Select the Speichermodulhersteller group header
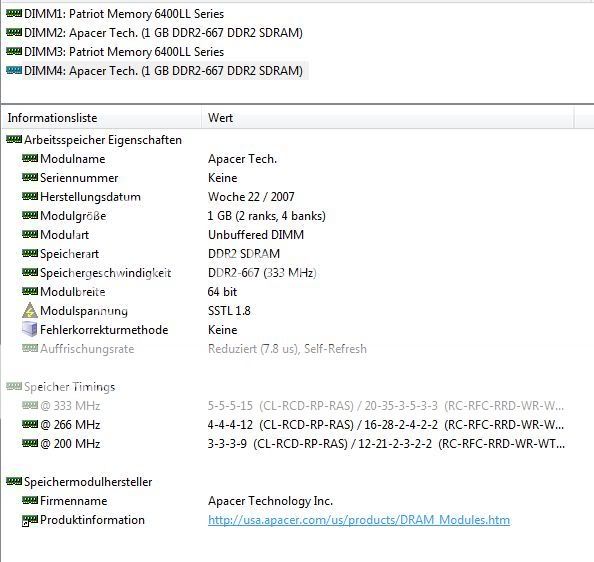The width and height of the screenshot is (594, 562). point(79,482)
